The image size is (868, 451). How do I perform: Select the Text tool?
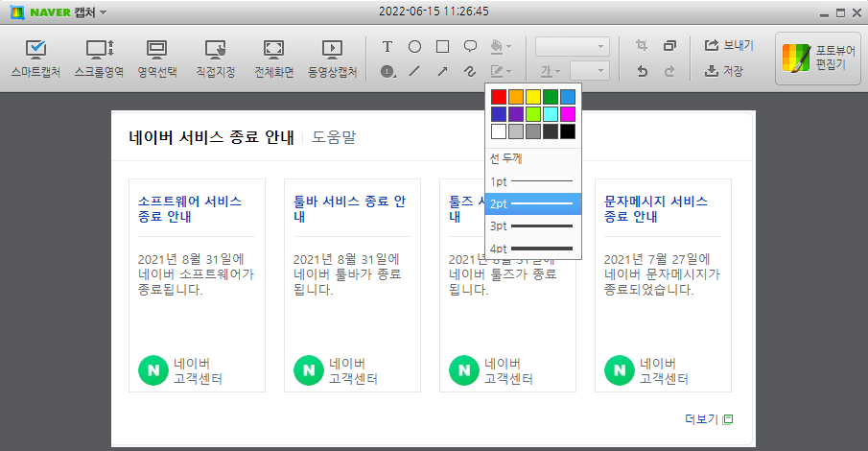(x=387, y=47)
